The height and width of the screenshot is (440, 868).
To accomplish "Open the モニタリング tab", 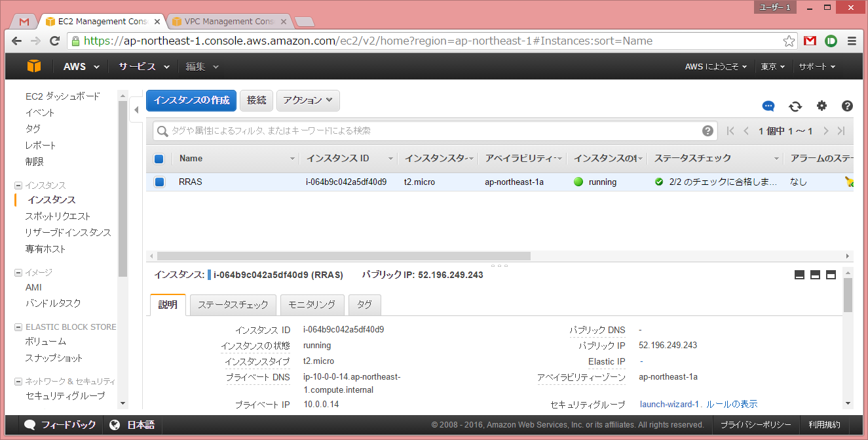I will [312, 305].
